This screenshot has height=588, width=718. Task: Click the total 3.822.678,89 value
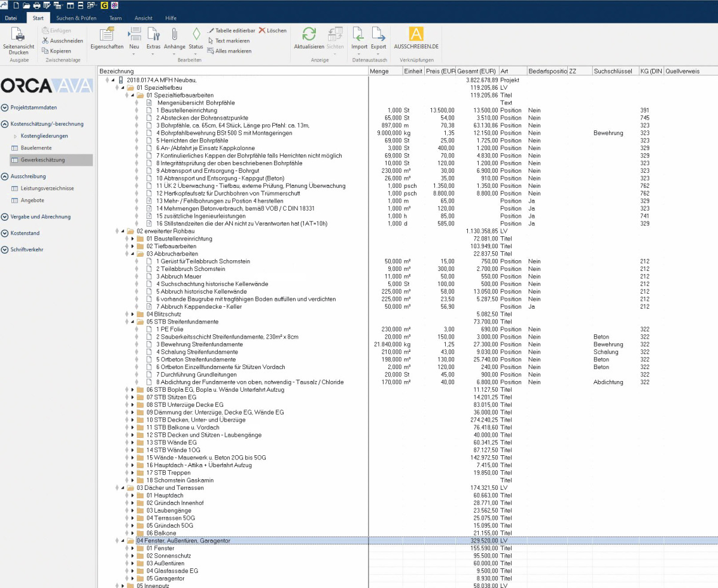pos(482,80)
